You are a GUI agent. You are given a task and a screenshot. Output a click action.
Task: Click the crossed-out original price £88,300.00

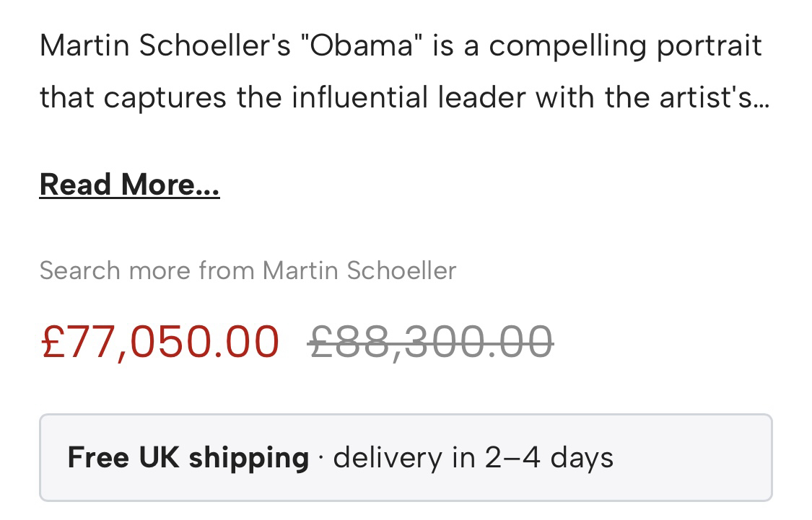click(430, 341)
